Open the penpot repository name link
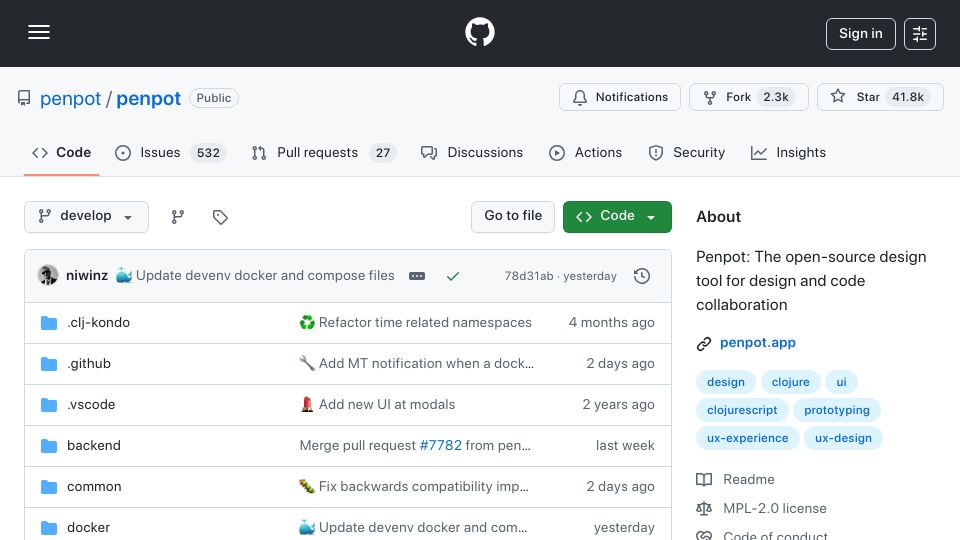The height and width of the screenshot is (540, 960). 148,99
